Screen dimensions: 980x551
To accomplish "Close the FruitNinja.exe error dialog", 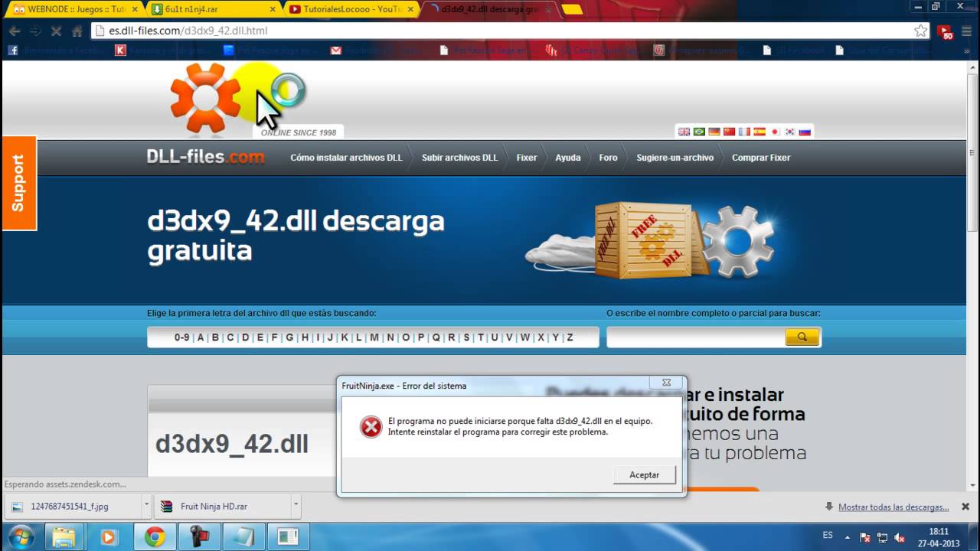I will coord(666,382).
